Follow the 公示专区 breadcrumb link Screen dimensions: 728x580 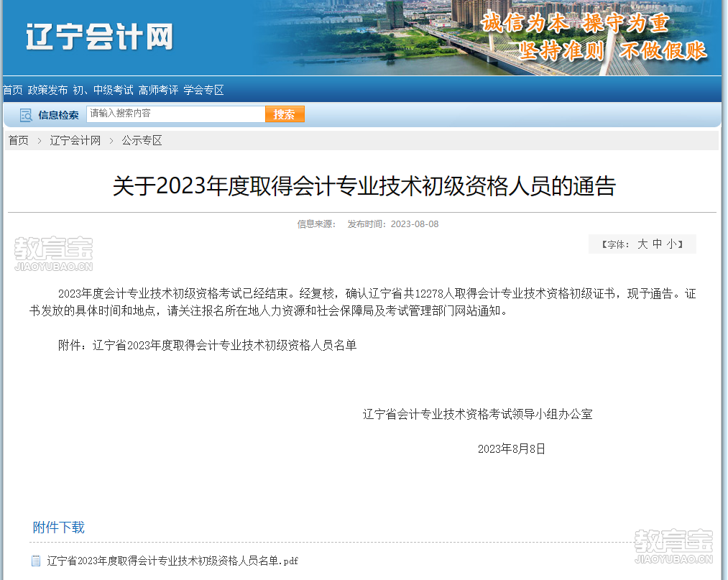[x=142, y=140]
